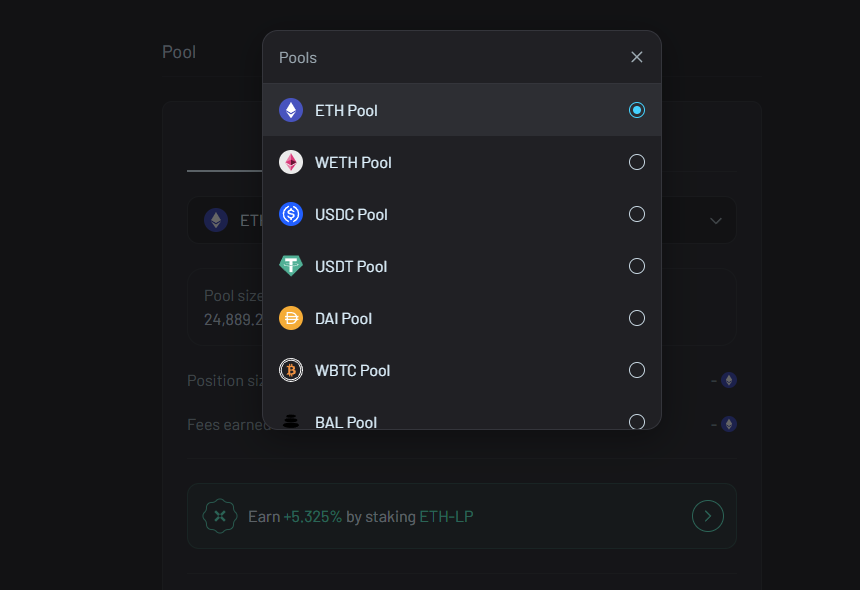Image resolution: width=860 pixels, height=590 pixels.
Task: Click the pink WETH token icon
Action: point(291,162)
